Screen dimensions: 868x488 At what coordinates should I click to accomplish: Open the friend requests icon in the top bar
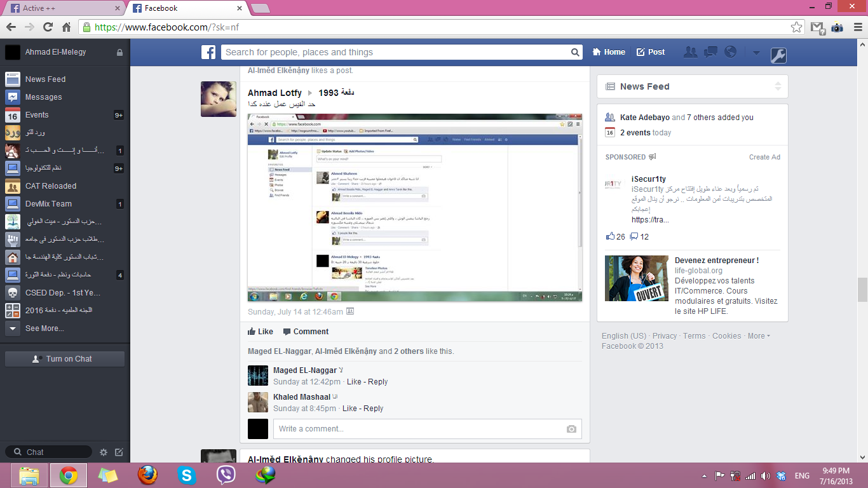point(690,52)
